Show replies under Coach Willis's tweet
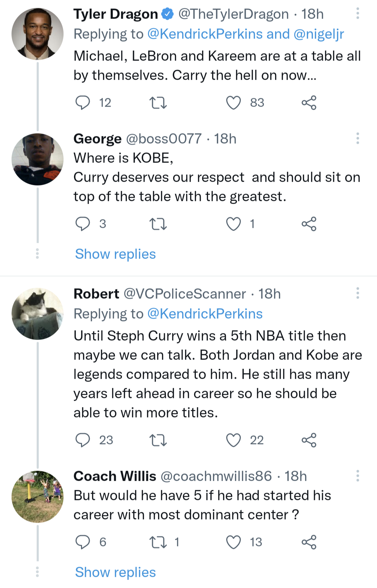 click(115, 572)
